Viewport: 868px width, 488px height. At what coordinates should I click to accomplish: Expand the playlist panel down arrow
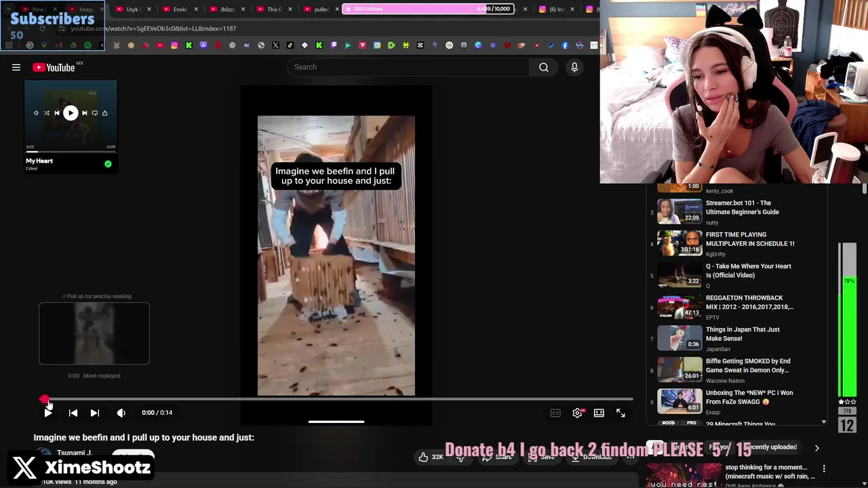pos(823,422)
